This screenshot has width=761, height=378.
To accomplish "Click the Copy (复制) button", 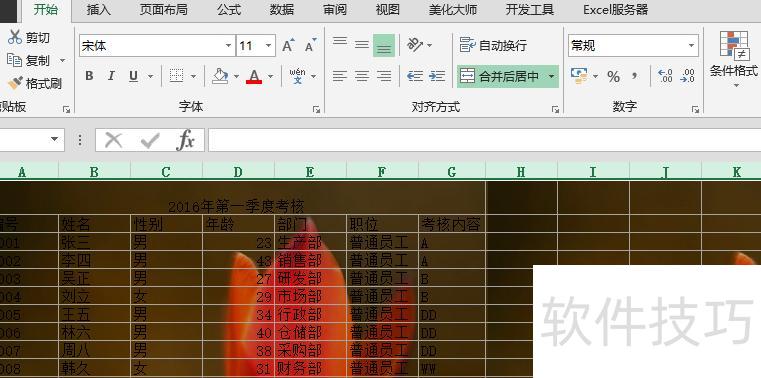I will click(29, 61).
